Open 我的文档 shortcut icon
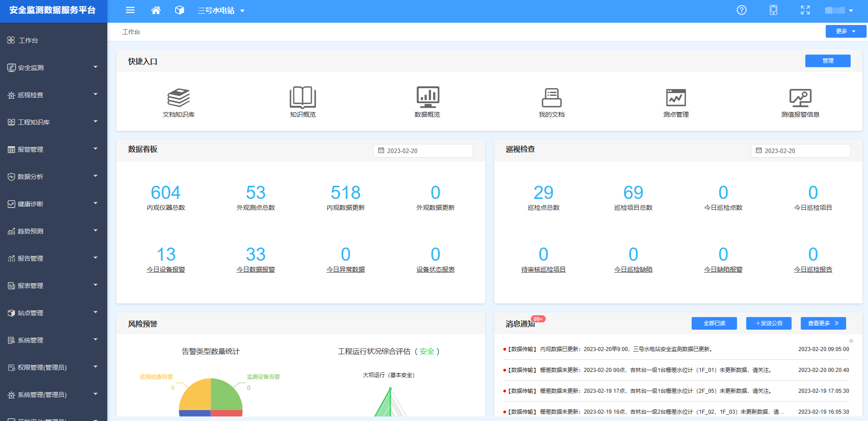 pyautogui.click(x=552, y=97)
